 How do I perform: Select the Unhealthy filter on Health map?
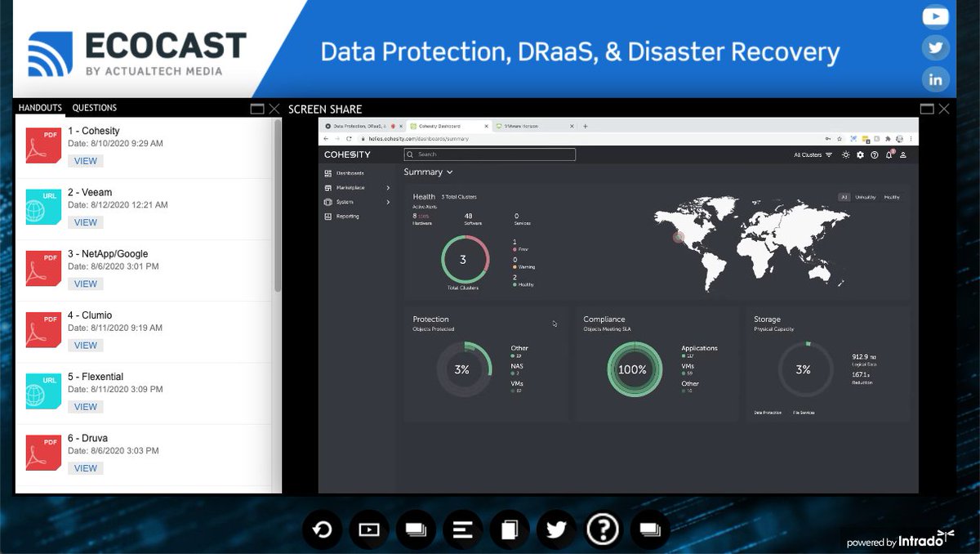tap(865, 197)
